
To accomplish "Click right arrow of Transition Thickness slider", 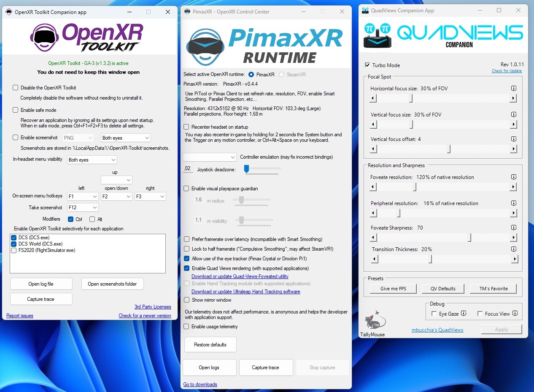I will [x=514, y=259].
